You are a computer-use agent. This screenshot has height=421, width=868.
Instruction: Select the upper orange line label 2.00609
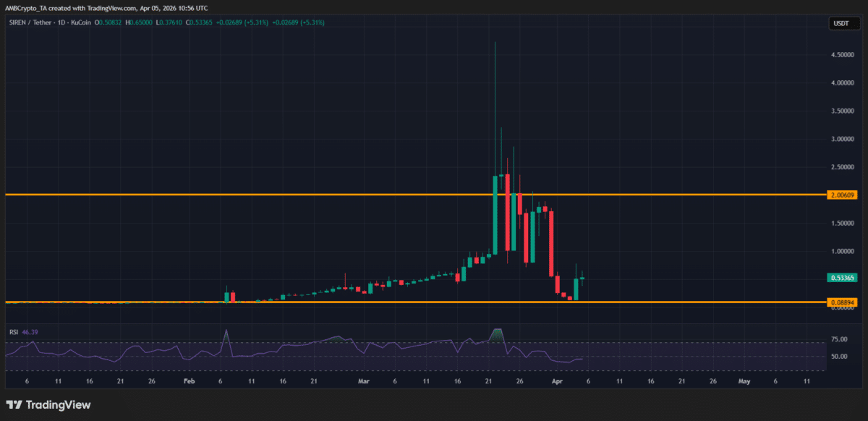click(843, 195)
